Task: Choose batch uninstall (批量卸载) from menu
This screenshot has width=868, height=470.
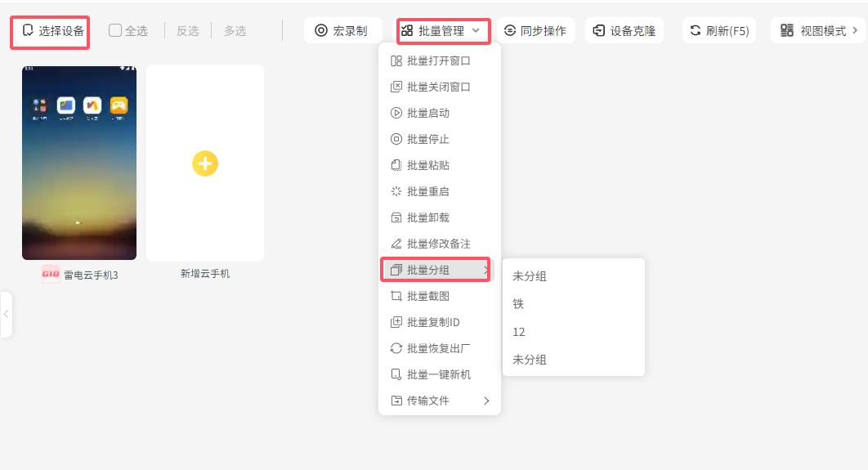Action: click(428, 217)
